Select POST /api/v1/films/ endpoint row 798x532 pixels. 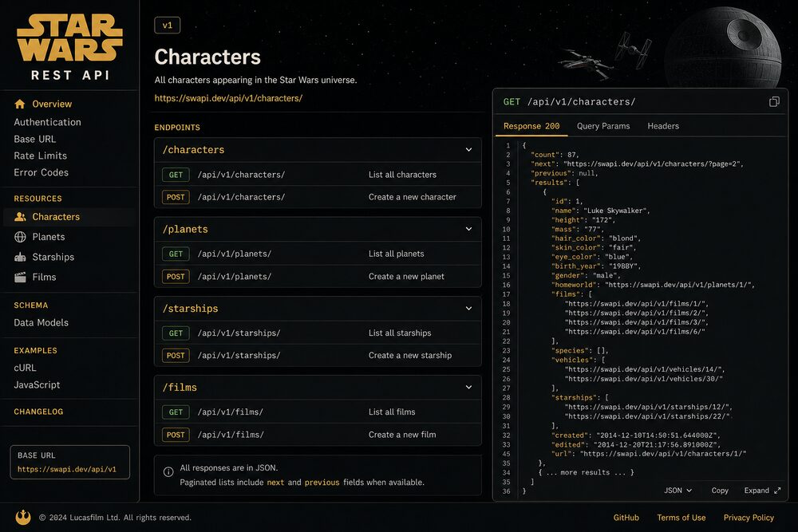coord(318,435)
